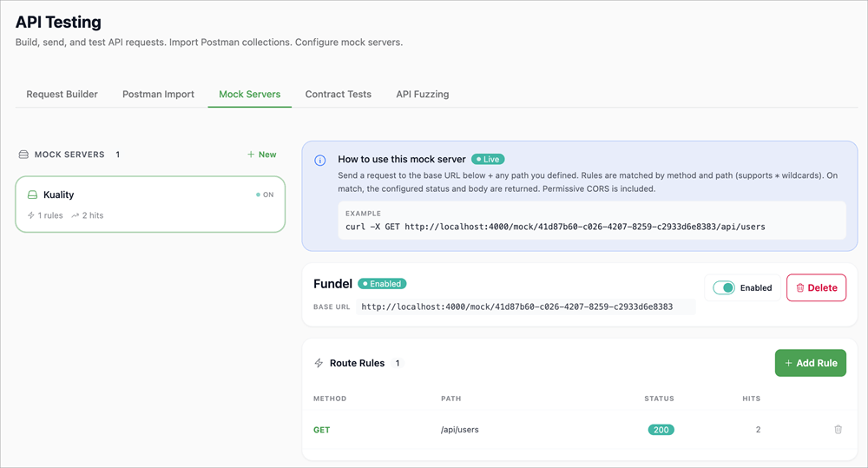Viewport: 868px width, 468px height.
Task: Click the example curl command box
Action: 592,221
